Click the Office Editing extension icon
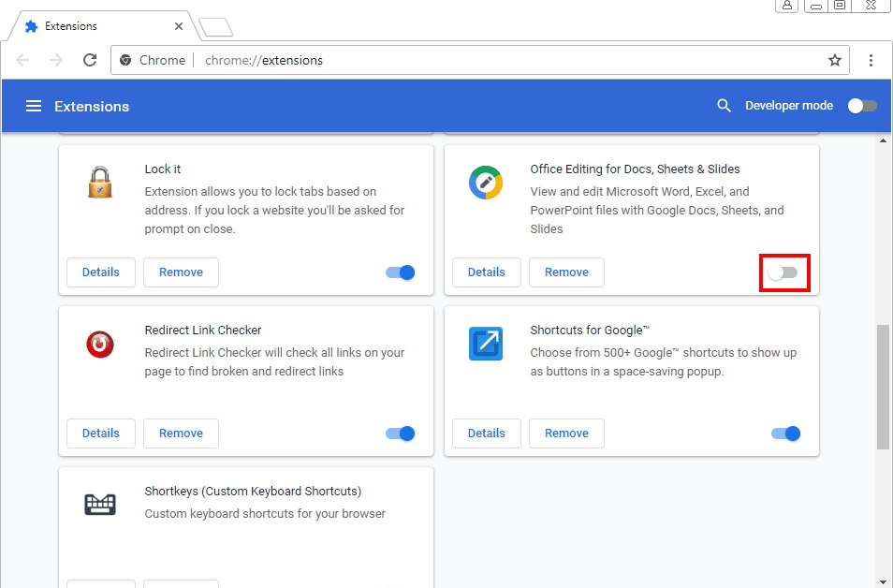This screenshot has height=588, width=893. [x=486, y=182]
